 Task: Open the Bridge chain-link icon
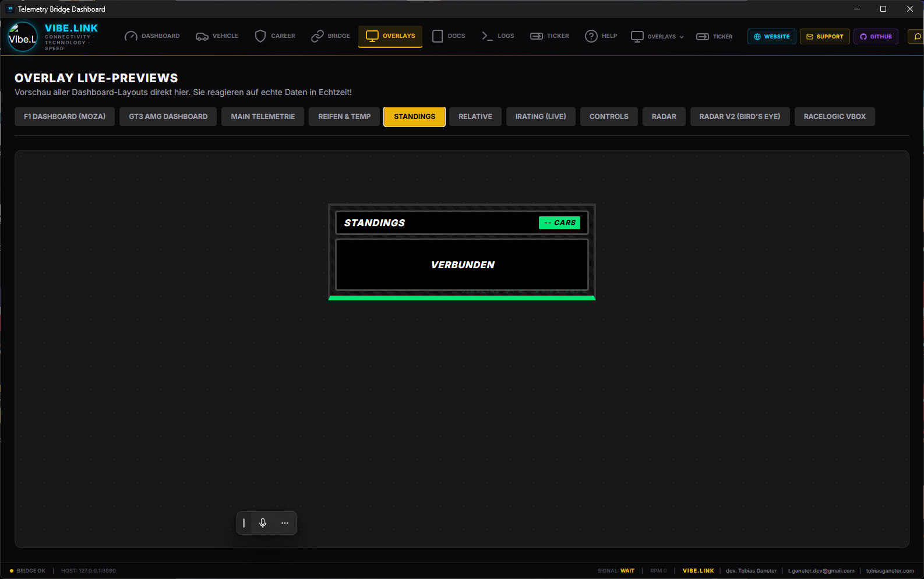coord(317,36)
